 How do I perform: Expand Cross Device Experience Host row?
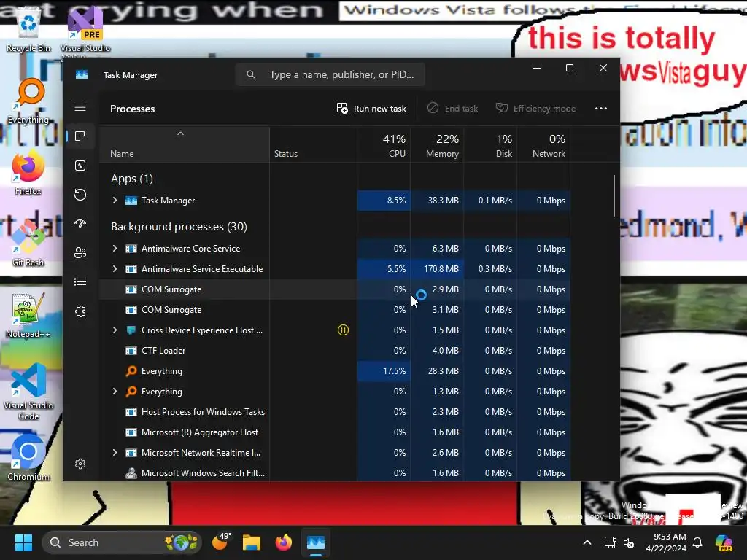[115, 330]
